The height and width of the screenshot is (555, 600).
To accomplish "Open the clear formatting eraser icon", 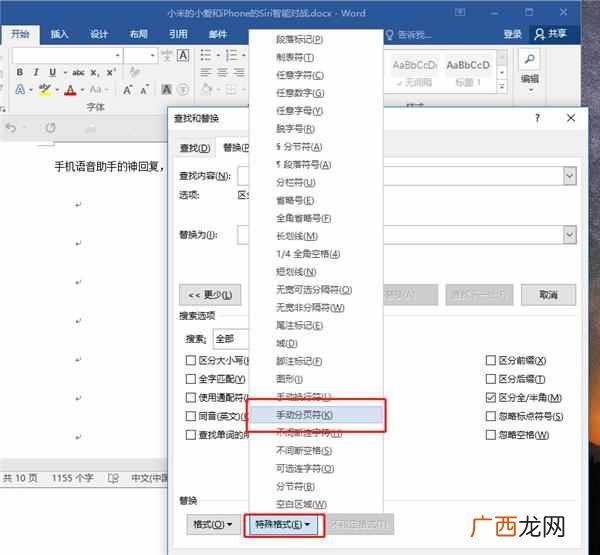I will (134, 72).
